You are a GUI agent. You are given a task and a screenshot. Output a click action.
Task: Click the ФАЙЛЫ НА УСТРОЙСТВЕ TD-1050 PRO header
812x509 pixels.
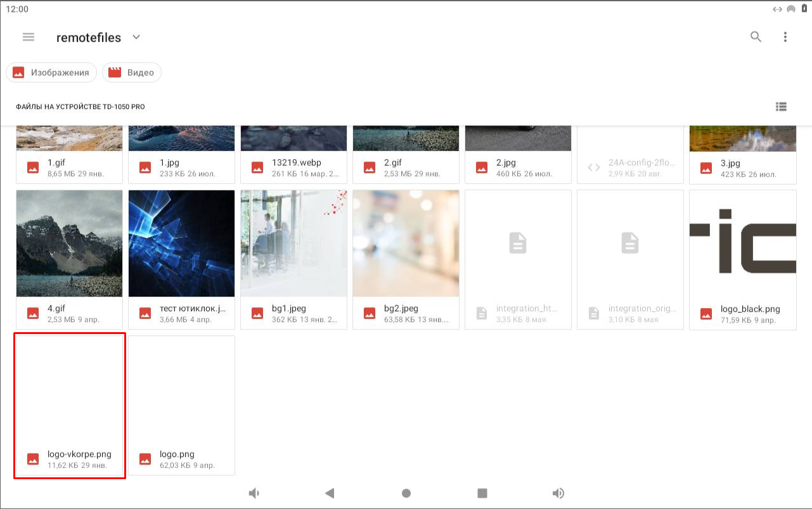click(81, 107)
